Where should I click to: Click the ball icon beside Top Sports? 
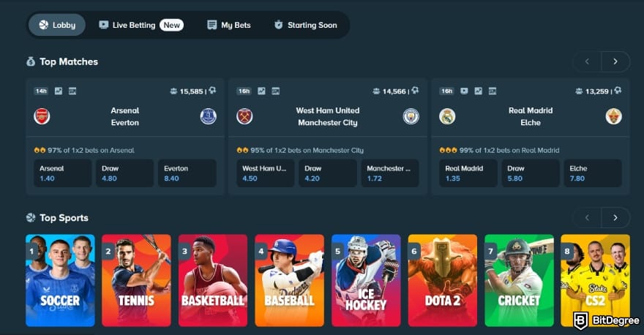click(x=31, y=217)
